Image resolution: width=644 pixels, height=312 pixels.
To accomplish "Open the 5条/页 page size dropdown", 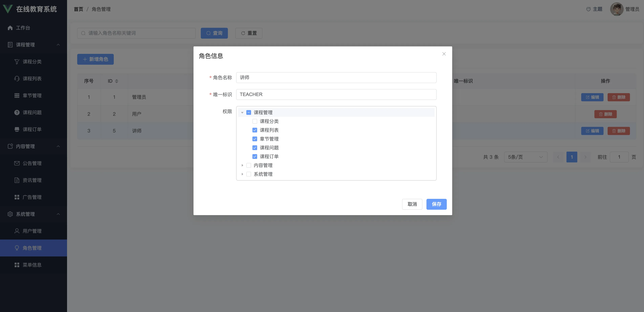I will click(x=525, y=157).
